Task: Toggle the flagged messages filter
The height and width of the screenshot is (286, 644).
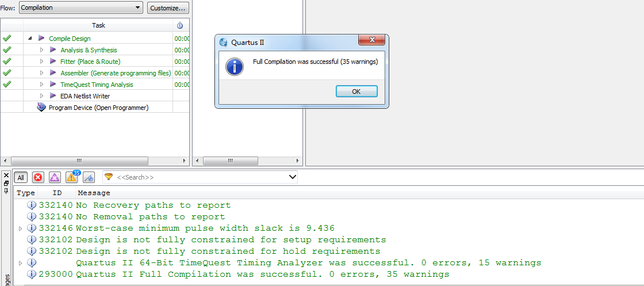Action: (x=89, y=177)
